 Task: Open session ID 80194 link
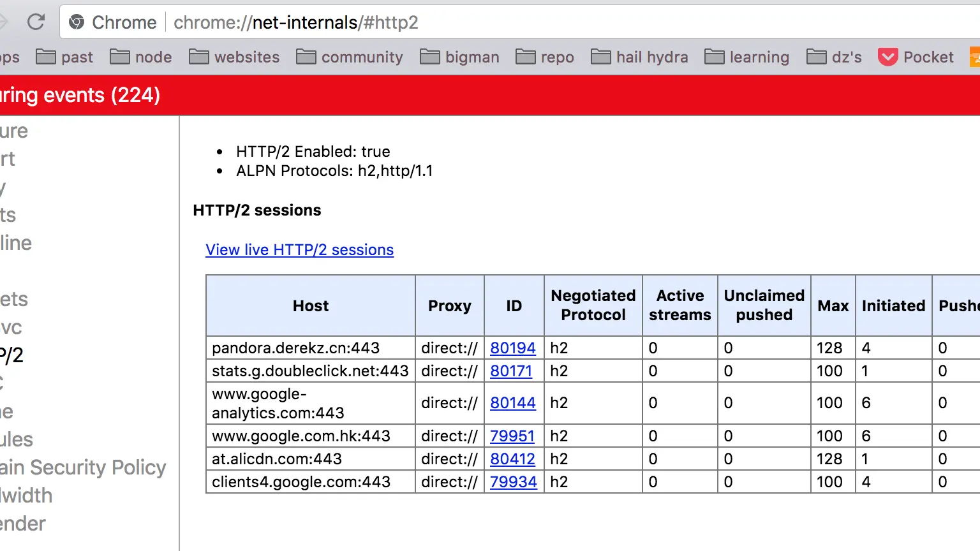point(513,348)
